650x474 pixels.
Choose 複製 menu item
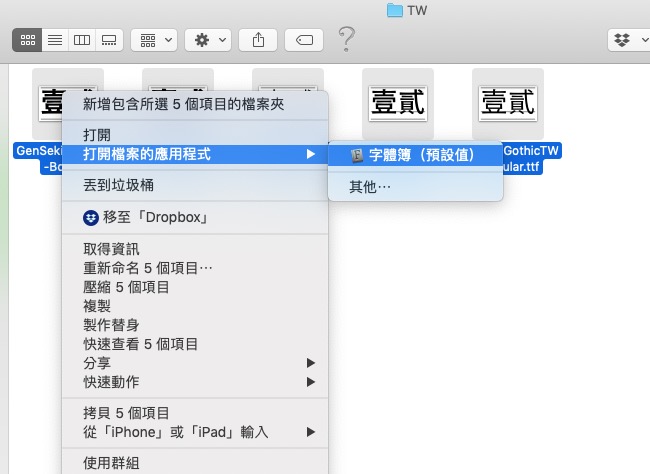[x=195, y=306]
